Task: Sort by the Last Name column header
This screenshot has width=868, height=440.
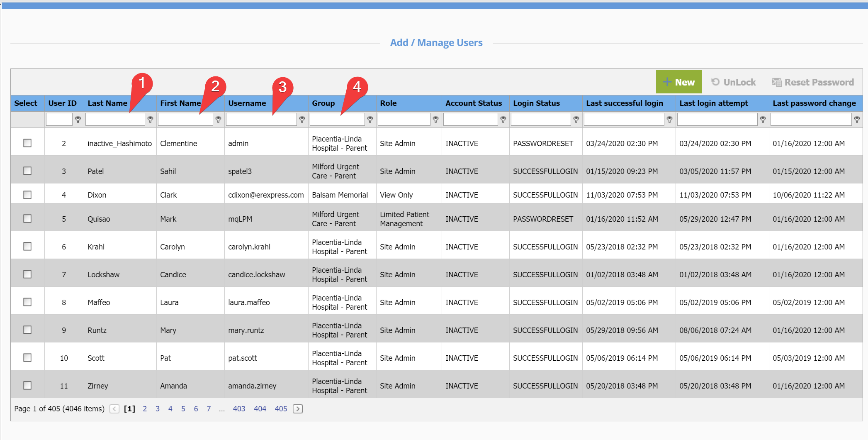Action: pos(107,103)
